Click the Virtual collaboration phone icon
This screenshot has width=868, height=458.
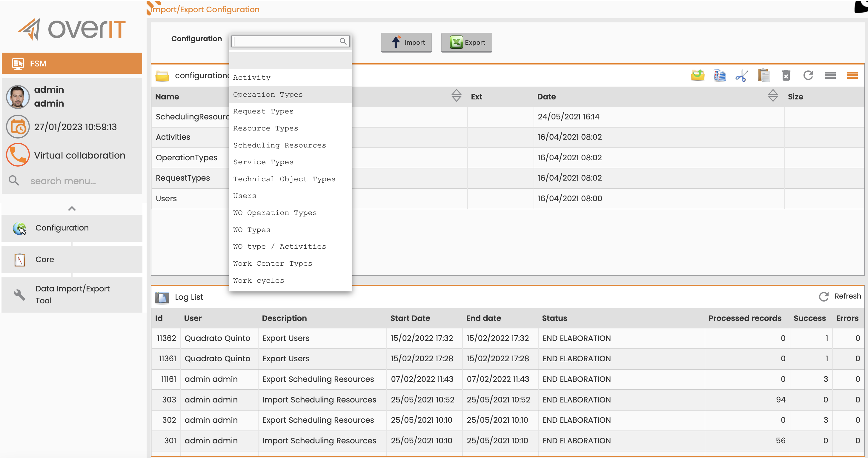point(18,155)
